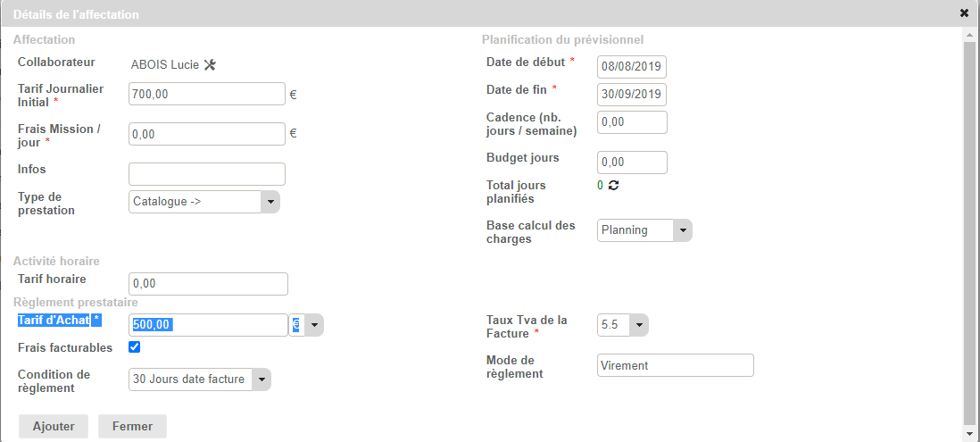Image resolution: width=980 pixels, height=442 pixels.
Task: Close the Détails de l'affectation dialog
Action: [964, 13]
